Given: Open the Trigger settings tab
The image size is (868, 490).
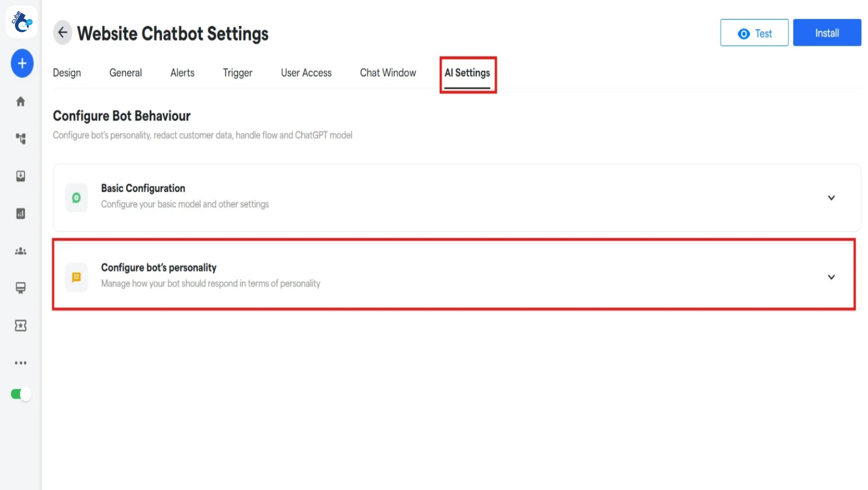Looking at the screenshot, I should 237,73.
